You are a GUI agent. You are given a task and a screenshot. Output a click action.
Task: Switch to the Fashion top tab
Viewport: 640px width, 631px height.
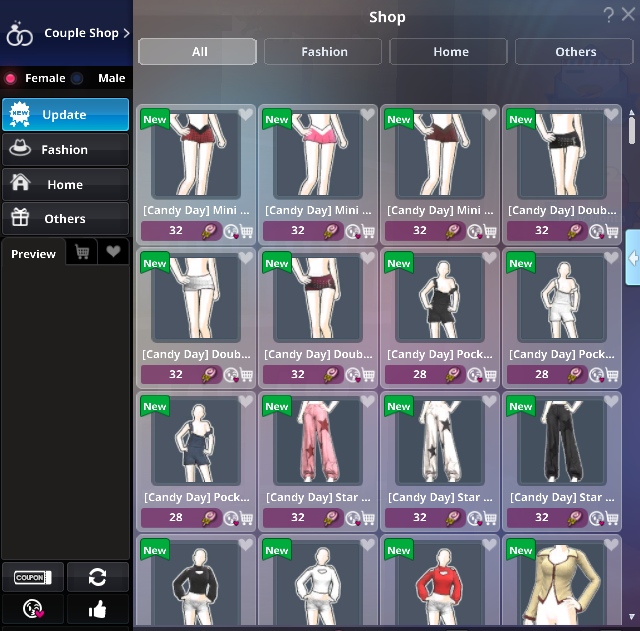323,52
